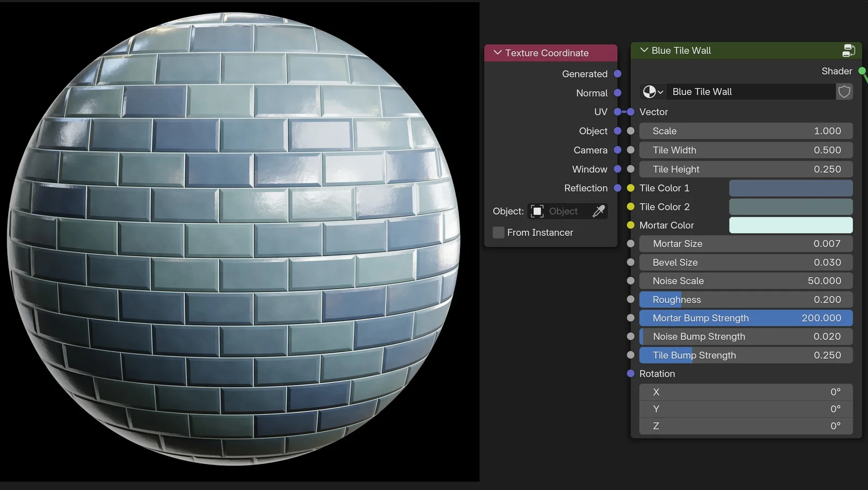The width and height of the screenshot is (868, 490).
Task: Collapse the Texture Coordinate node
Action: (497, 53)
